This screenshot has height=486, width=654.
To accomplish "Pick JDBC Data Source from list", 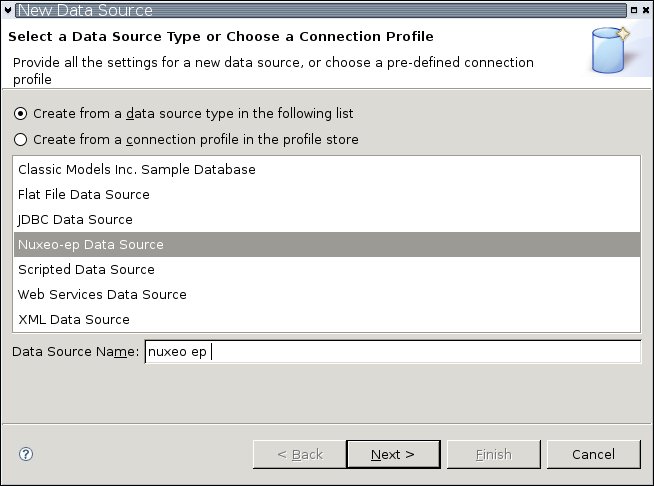I will coord(75,220).
